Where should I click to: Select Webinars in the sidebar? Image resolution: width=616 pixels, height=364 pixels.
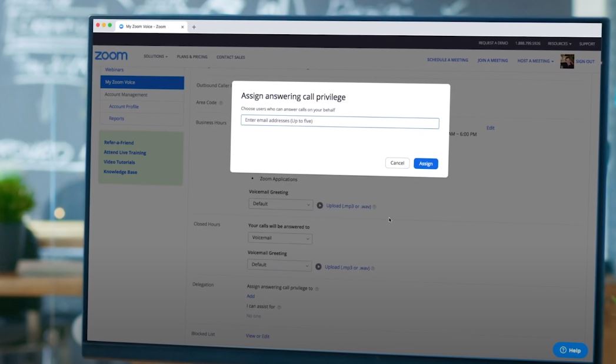click(114, 69)
